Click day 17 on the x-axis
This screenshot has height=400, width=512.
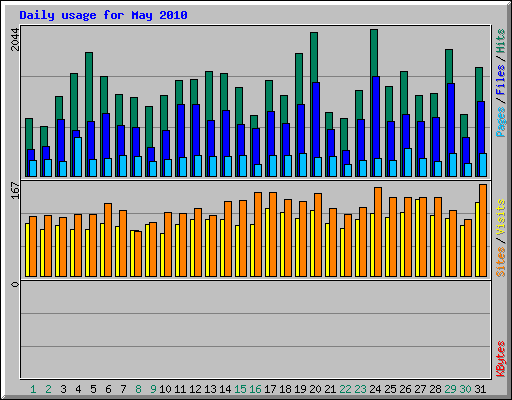tap(270, 389)
